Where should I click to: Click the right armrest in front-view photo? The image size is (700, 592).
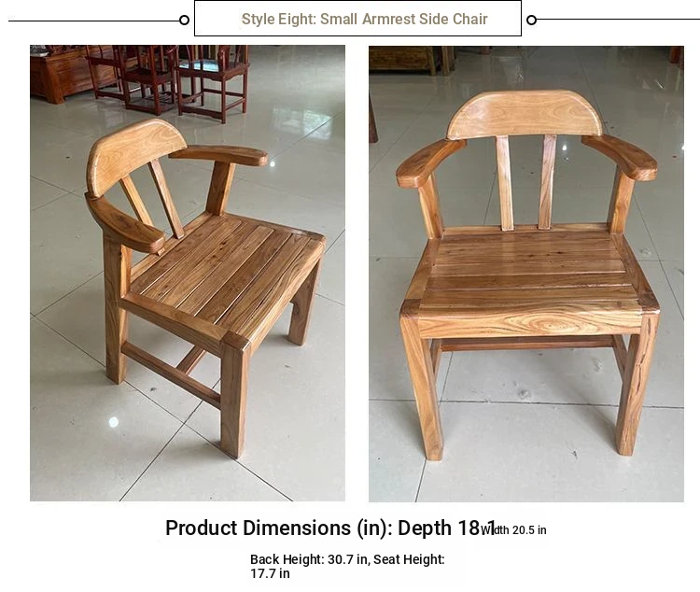[x=621, y=156]
